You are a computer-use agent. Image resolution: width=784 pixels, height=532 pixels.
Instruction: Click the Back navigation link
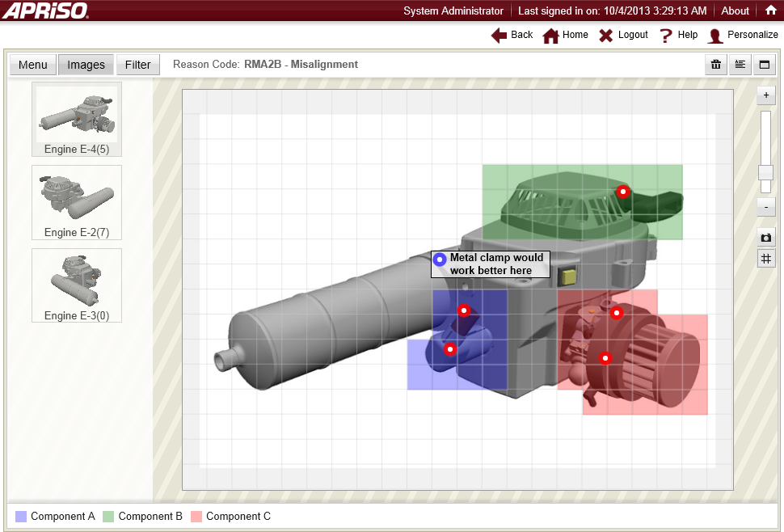512,35
